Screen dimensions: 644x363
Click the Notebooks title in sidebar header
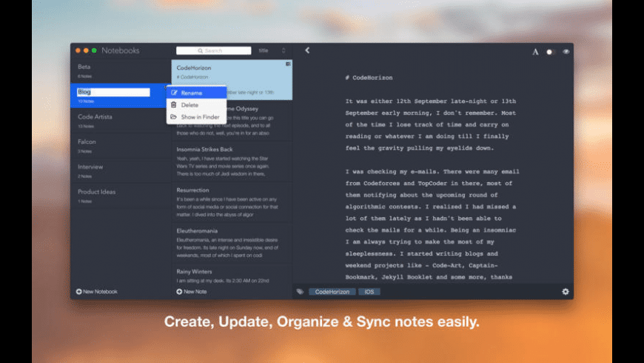[121, 50]
